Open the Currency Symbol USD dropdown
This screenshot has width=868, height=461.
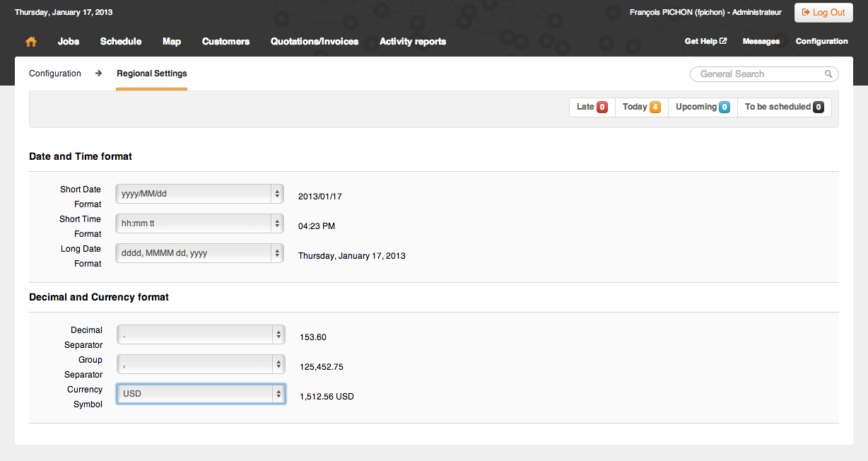coord(201,394)
